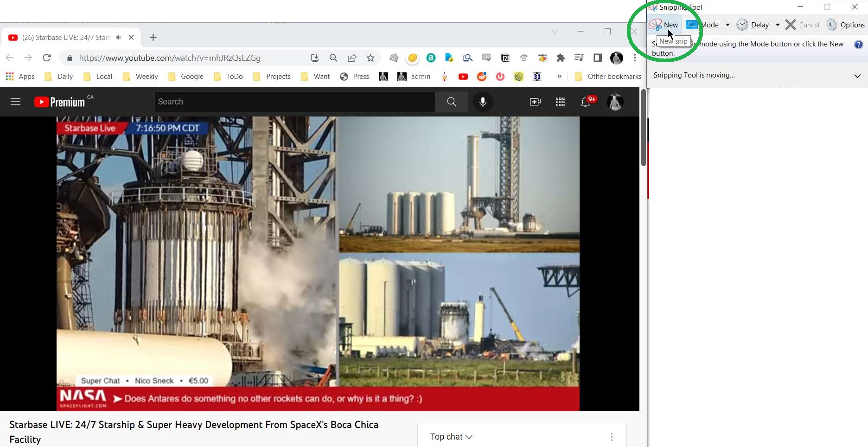Click in the YouTube Search field
The image size is (868, 447).
click(294, 102)
